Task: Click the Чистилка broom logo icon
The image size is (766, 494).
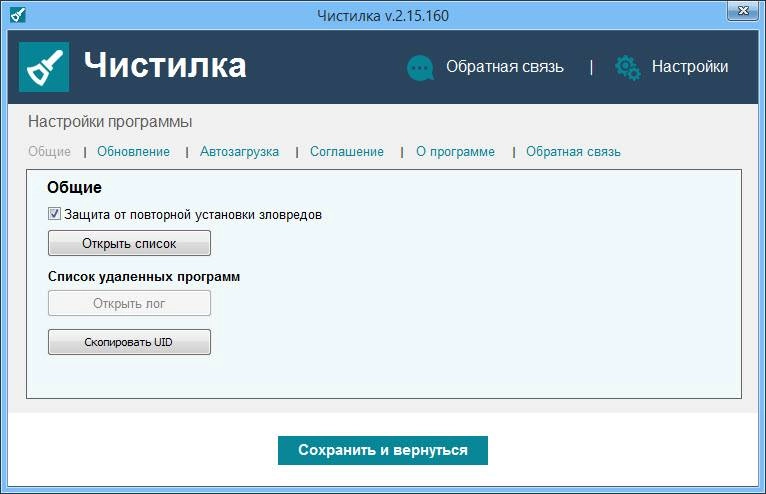Action: coord(44,67)
